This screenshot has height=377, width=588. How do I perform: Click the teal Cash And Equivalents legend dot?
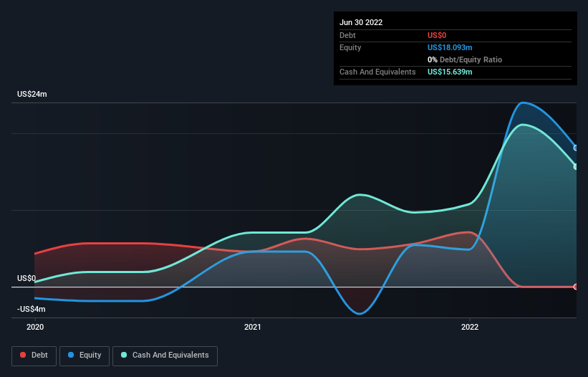point(124,355)
